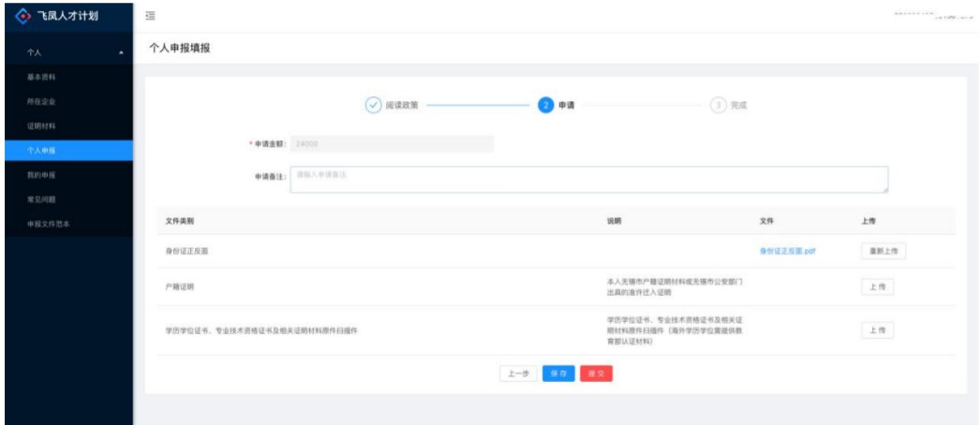Open the 申报文件范本 sidebar item
Image resolution: width=980 pixels, height=425 pixels.
click(x=47, y=224)
